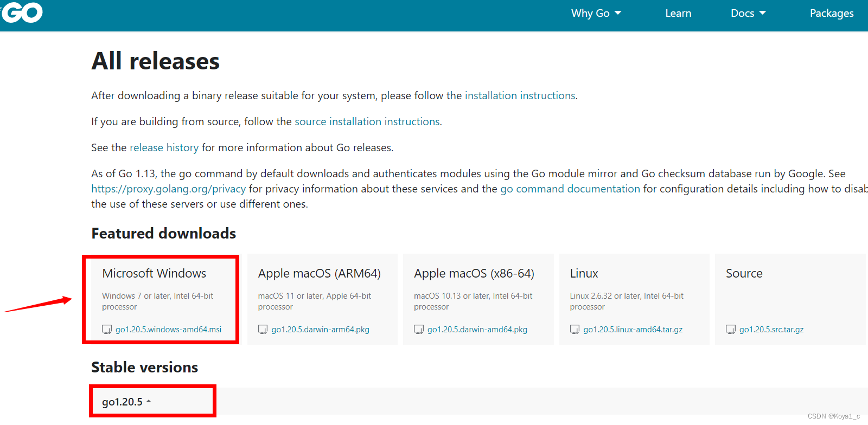868x425 pixels.
Task: Select the Microsoft Windows download card title
Action: (154, 273)
